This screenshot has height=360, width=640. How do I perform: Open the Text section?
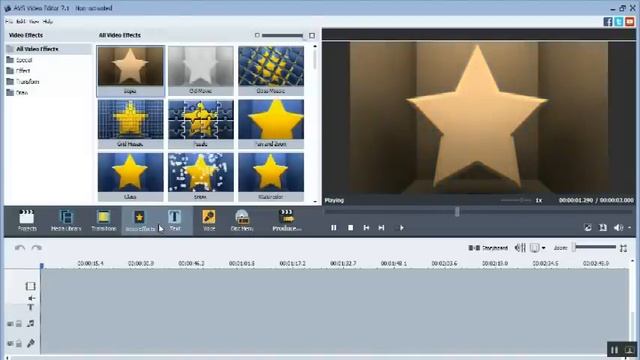(175, 220)
